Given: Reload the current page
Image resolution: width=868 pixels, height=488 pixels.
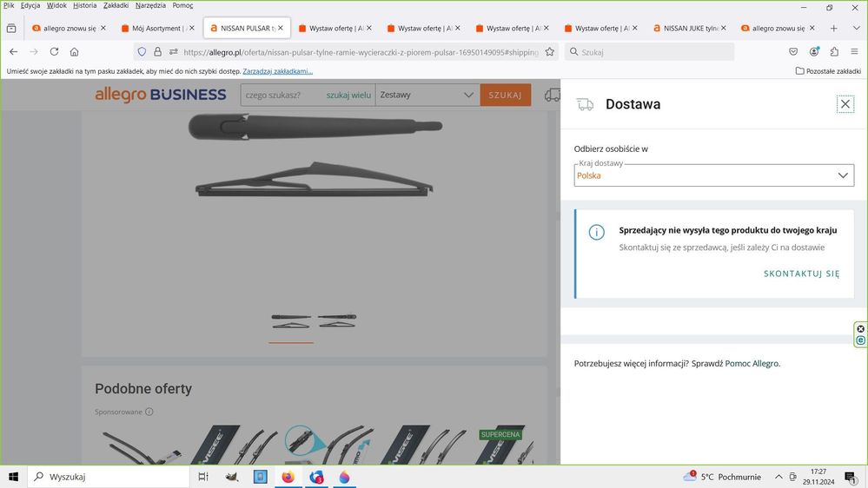Looking at the screenshot, I should 54,51.
